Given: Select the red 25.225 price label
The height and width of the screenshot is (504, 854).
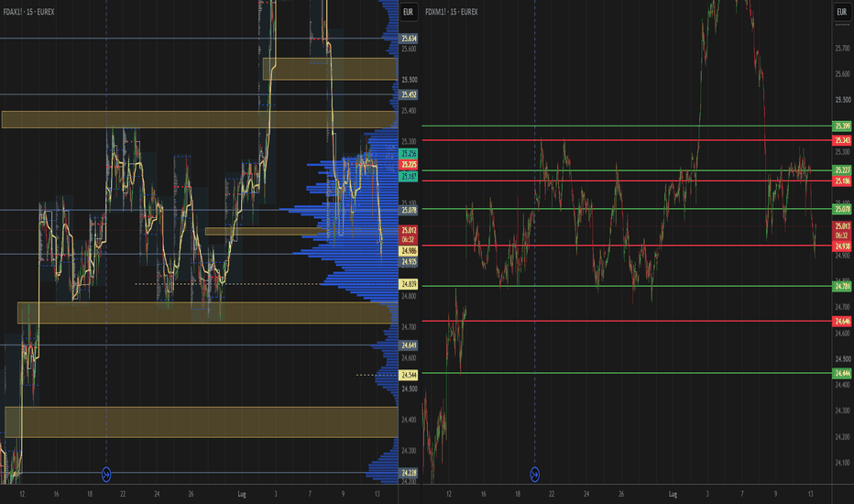Looking at the screenshot, I should 409,165.
